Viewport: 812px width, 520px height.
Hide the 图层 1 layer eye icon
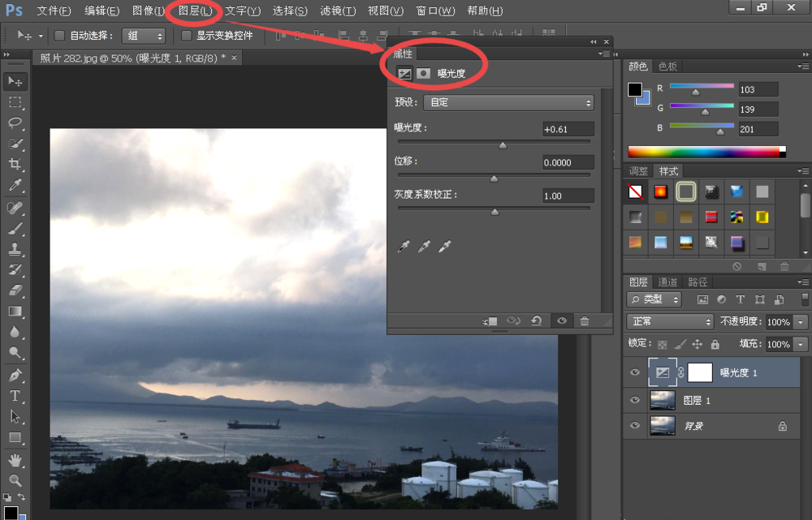[x=635, y=400]
